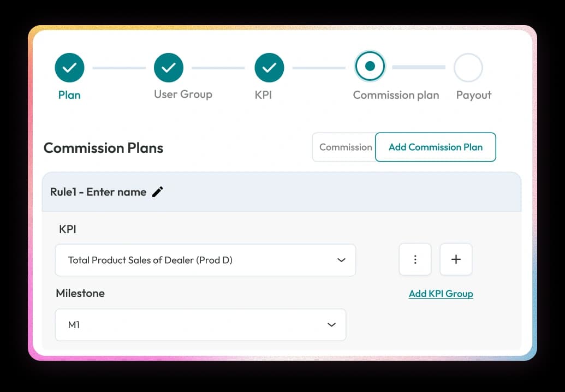Image resolution: width=565 pixels, height=392 pixels.
Task: Click the plus icon to add another KPI
Action: pos(456,259)
